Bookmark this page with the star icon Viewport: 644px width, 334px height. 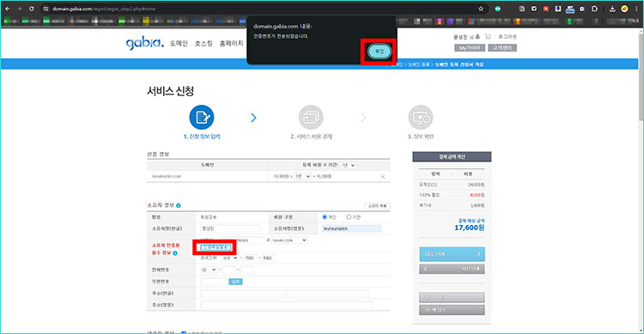[x=481, y=9]
